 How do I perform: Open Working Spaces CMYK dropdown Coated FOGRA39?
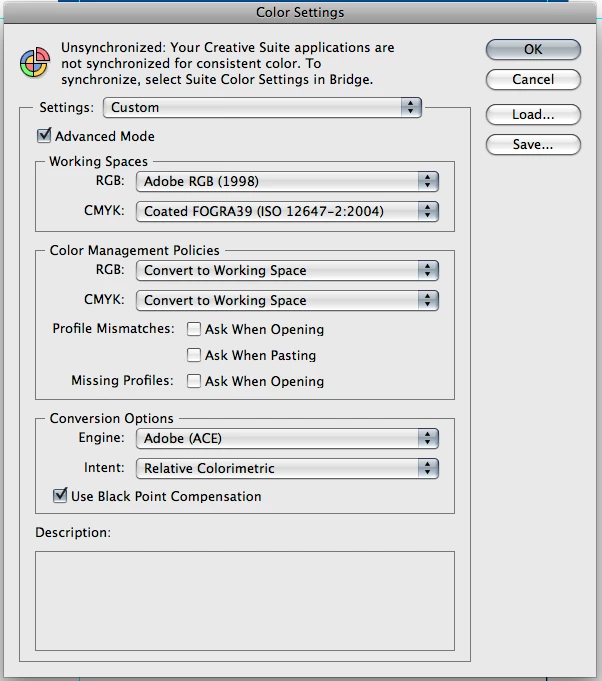point(287,212)
